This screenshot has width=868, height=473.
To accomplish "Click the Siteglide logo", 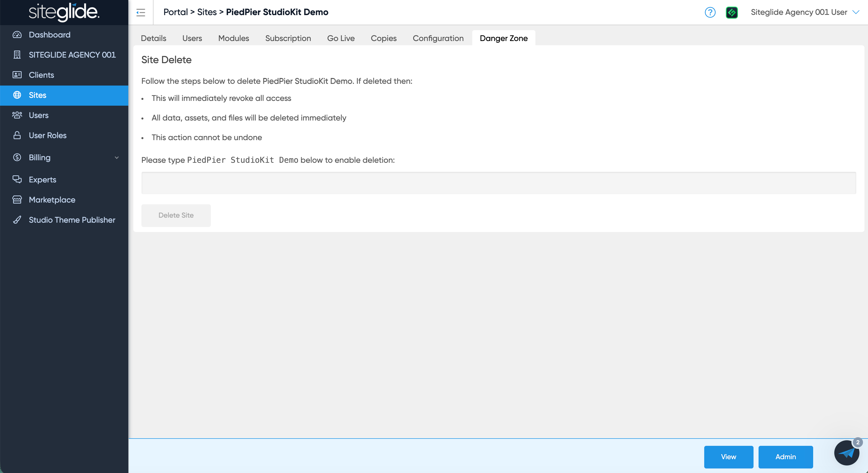I will point(64,12).
